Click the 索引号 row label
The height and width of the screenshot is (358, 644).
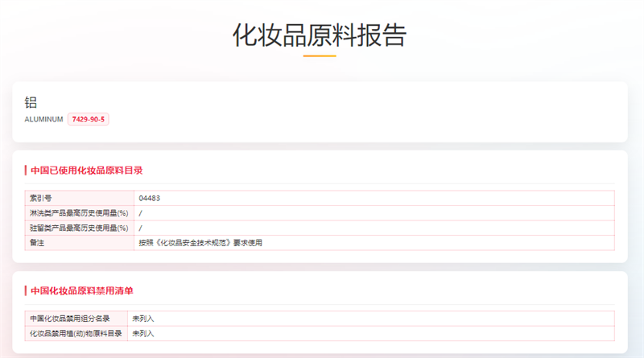point(41,197)
